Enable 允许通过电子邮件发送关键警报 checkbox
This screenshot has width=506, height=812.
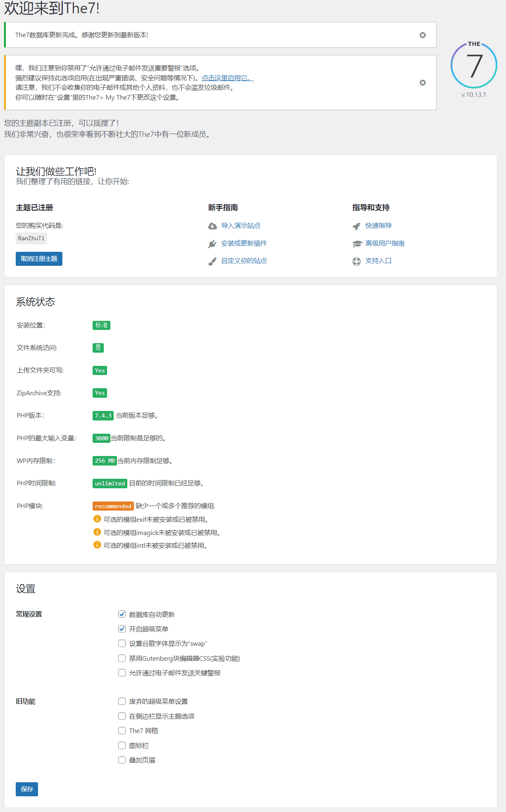tap(122, 673)
